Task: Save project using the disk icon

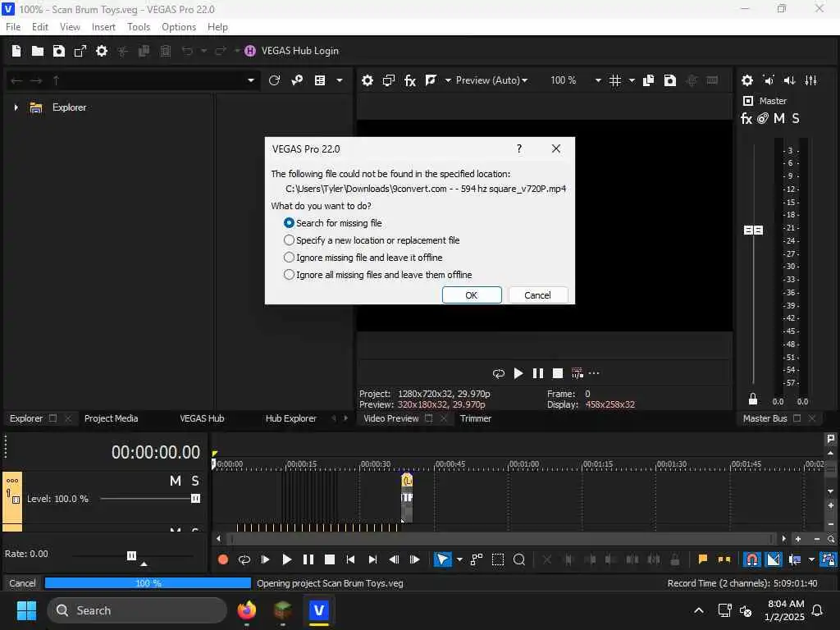Action: click(59, 51)
